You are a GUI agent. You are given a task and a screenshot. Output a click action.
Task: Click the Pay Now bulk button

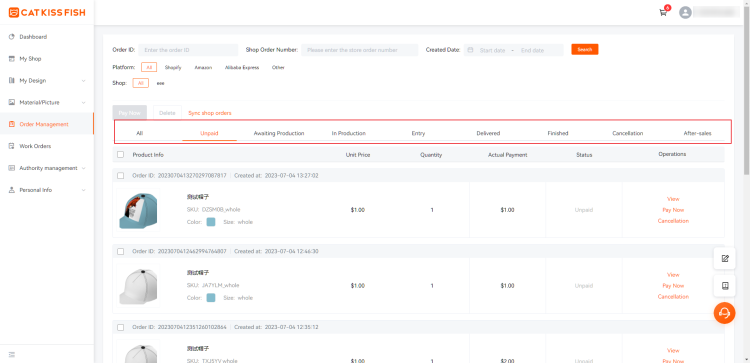click(130, 113)
